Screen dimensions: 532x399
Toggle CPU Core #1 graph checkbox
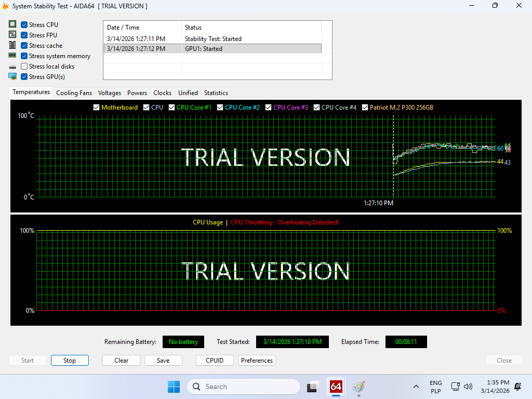[x=171, y=107]
